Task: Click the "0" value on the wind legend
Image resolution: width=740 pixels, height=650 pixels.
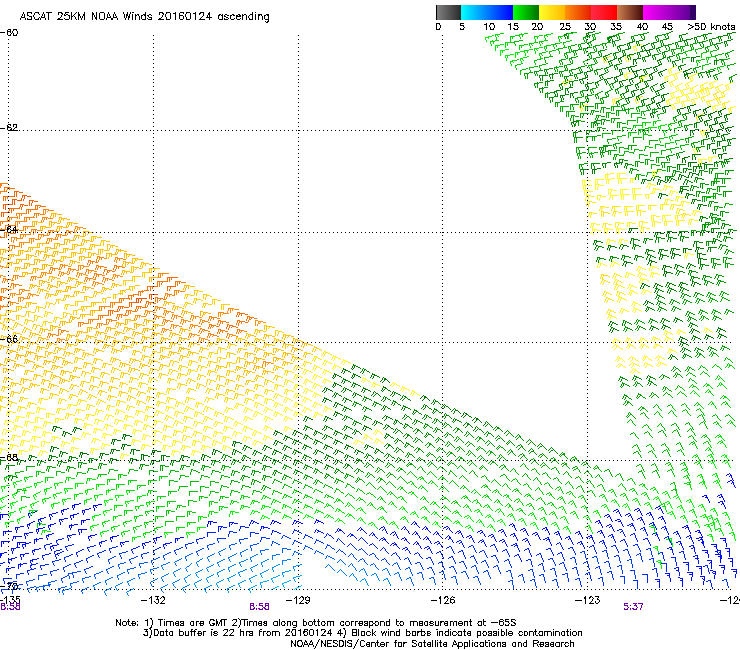Action: coord(438,27)
